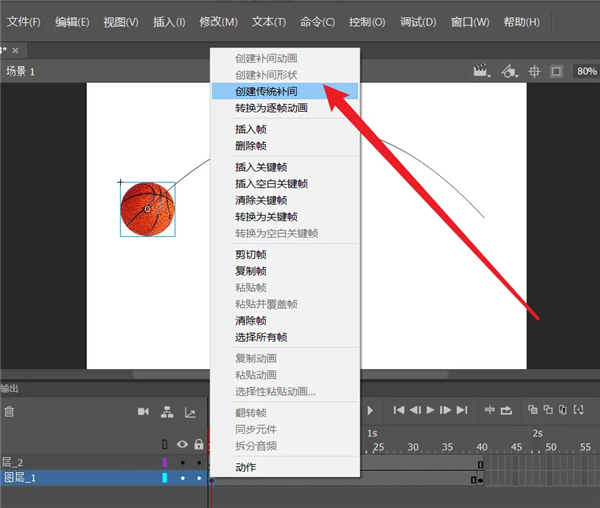Choose 创建传统补间 from context menu
600x508 pixels.
(266, 91)
